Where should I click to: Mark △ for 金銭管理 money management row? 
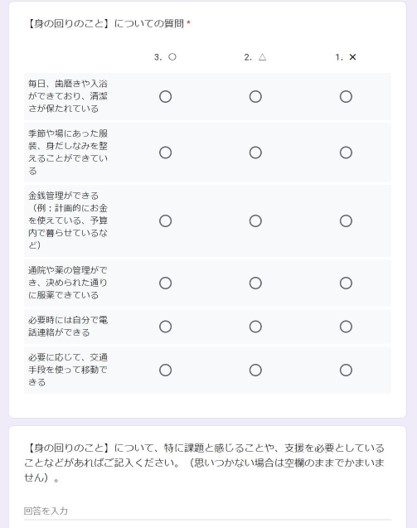[255, 221]
